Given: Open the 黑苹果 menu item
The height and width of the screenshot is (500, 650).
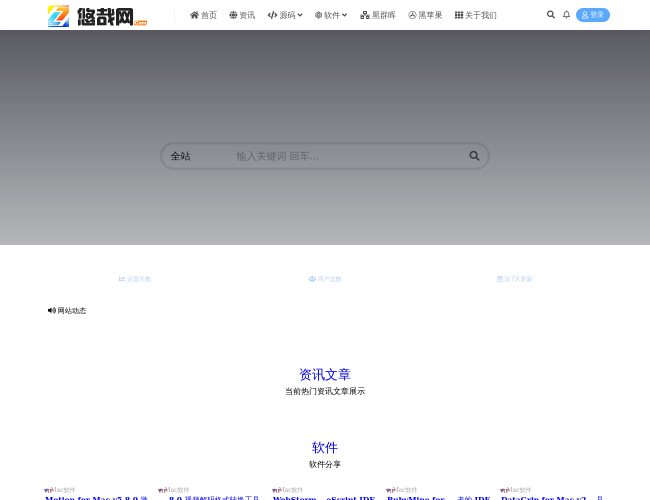Looking at the screenshot, I should click(425, 15).
